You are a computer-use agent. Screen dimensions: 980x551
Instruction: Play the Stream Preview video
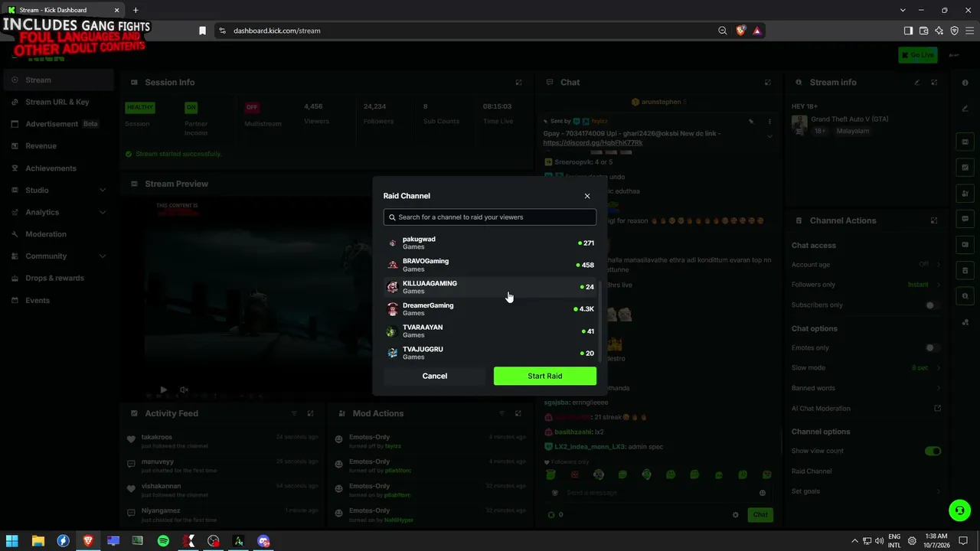(163, 390)
